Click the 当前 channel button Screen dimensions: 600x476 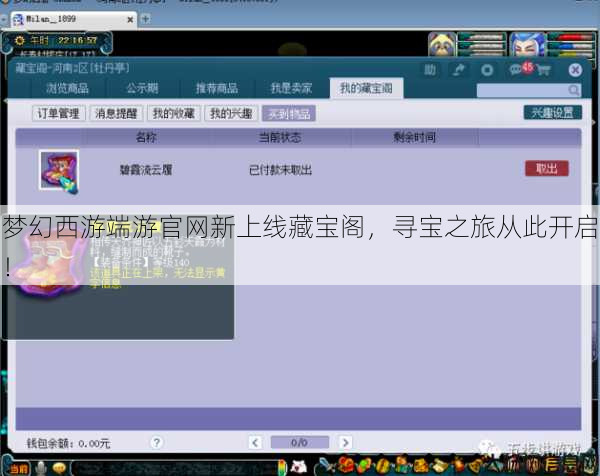(18, 468)
